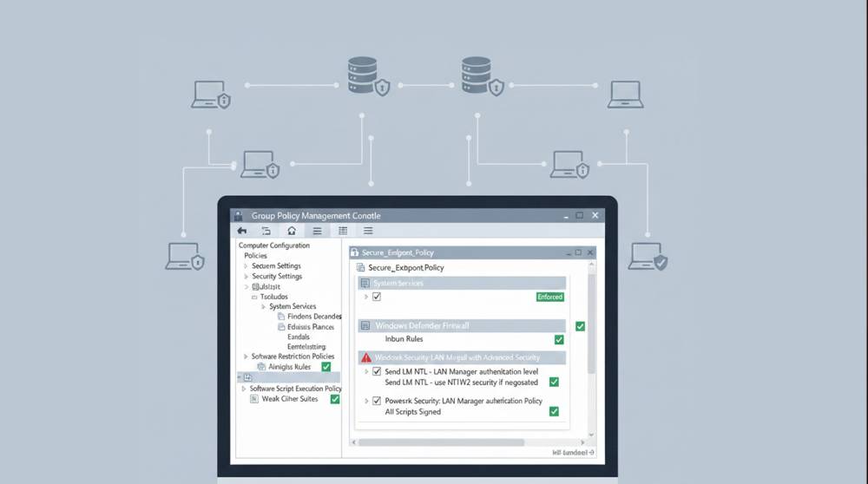Expand the Ululsisit tree node arrow
Screen dimensions: 868x484
pos(247,286)
